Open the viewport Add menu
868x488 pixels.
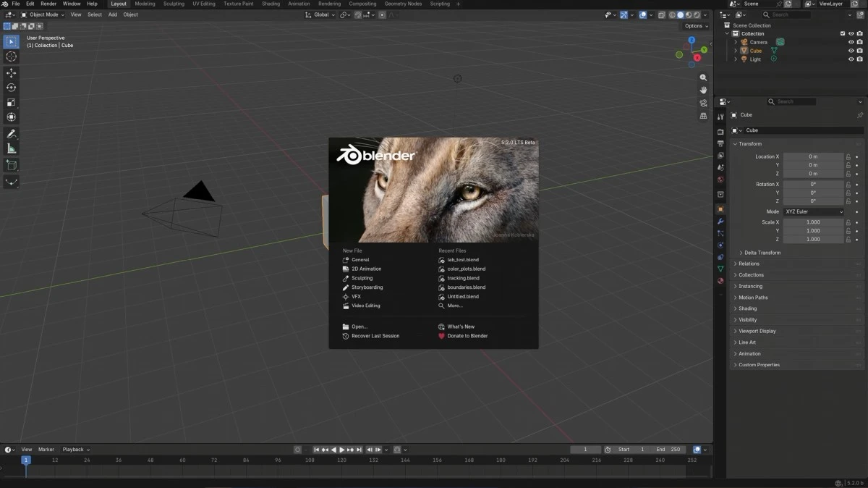pyautogui.click(x=113, y=14)
